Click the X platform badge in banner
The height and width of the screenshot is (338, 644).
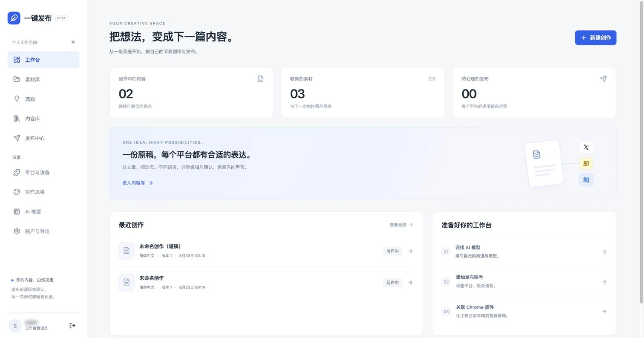[x=586, y=147]
